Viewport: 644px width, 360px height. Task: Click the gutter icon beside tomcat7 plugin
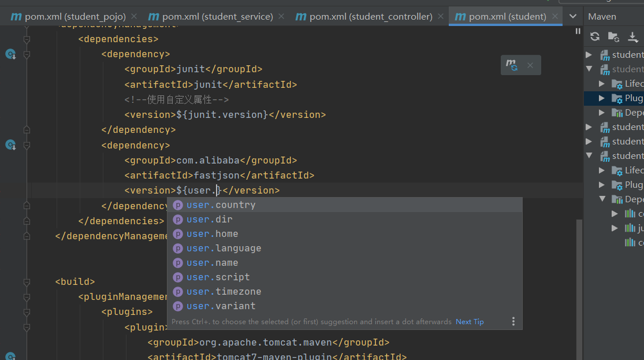(x=10, y=356)
